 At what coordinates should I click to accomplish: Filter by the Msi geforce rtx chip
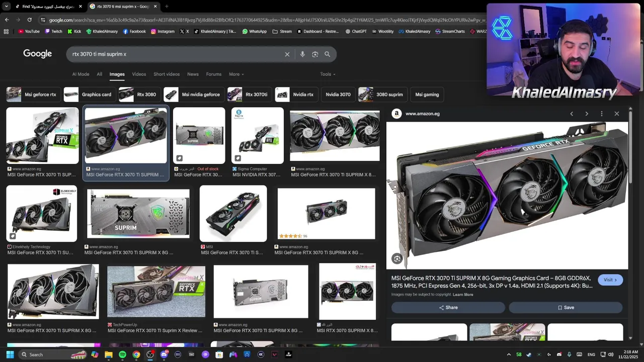[x=33, y=95]
